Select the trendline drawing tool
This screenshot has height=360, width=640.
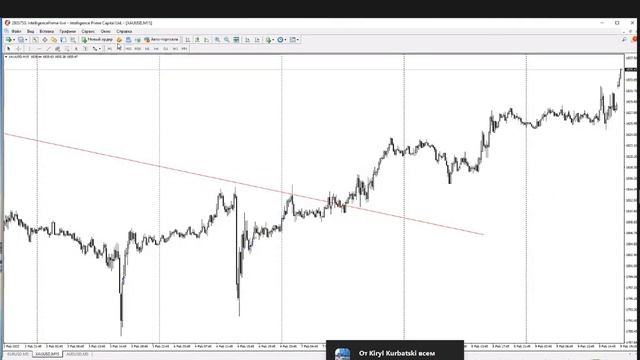pos(49,49)
